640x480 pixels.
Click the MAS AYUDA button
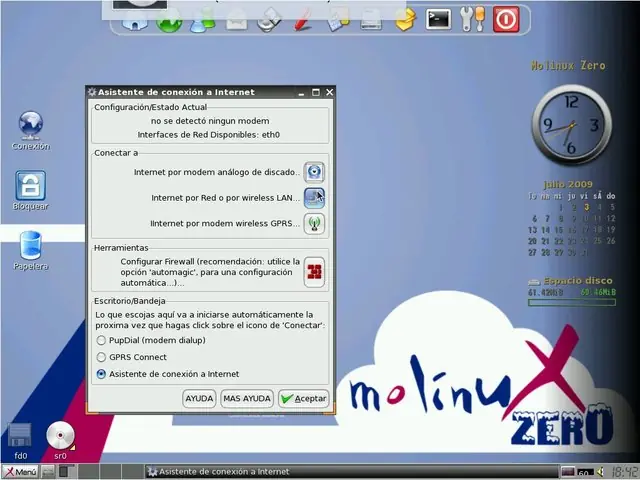(247, 398)
